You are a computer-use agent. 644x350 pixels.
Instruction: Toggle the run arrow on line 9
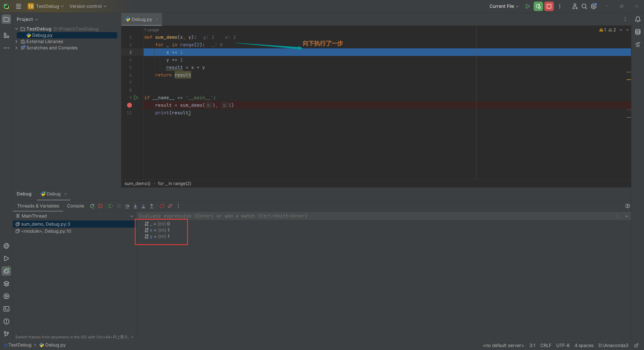click(136, 97)
